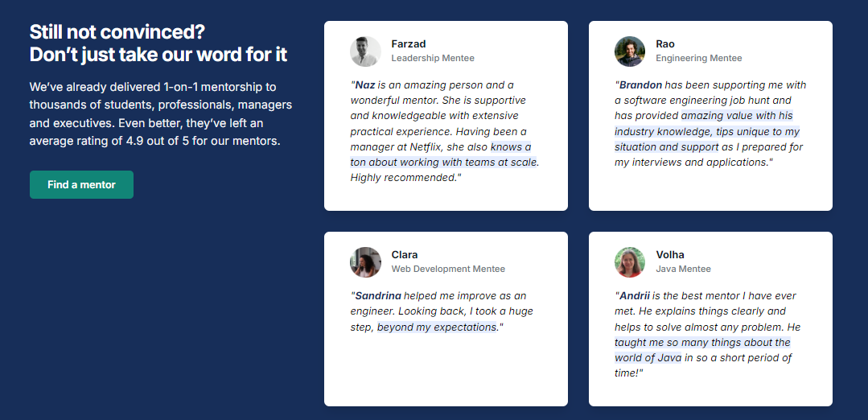Image resolution: width=868 pixels, height=420 pixels.
Task: Select Rao's profile avatar
Action: click(630, 51)
